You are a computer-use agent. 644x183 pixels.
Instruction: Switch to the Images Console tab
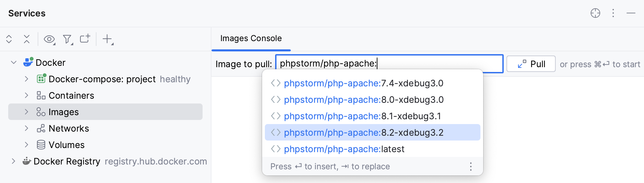pos(251,38)
